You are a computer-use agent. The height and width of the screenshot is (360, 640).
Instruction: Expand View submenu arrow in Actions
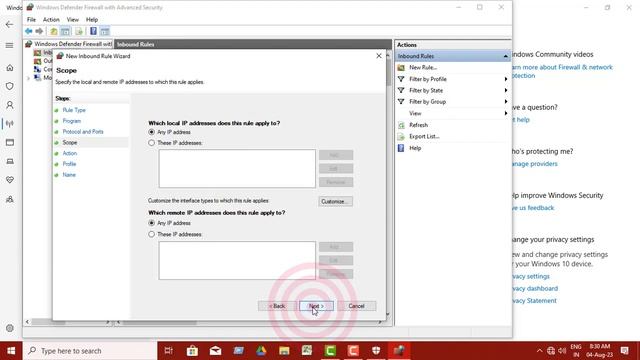(506, 113)
